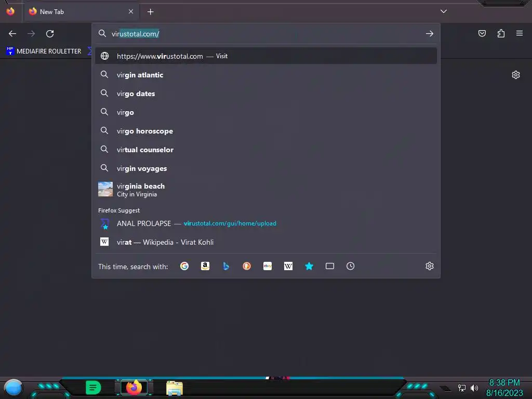Open the volume speaker tray icon
The height and width of the screenshot is (399, 532).
pyautogui.click(x=474, y=388)
